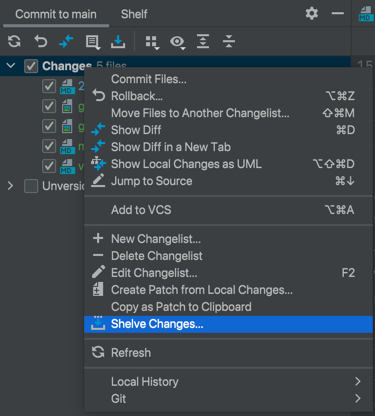Select Add to VCS menu entry
The height and width of the screenshot is (416, 375).
(228, 210)
